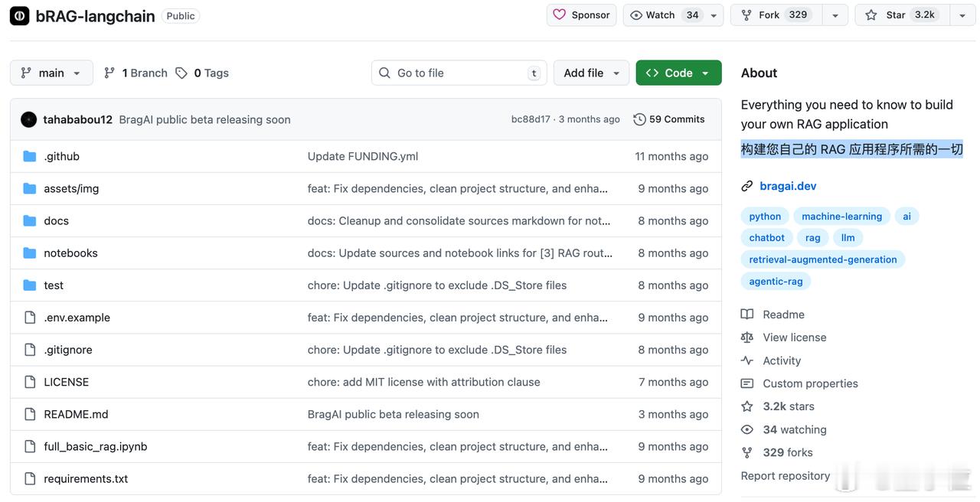Viewport: 980px width, 502px height.
Task: Open the .github folder icon
Action: click(x=30, y=156)
